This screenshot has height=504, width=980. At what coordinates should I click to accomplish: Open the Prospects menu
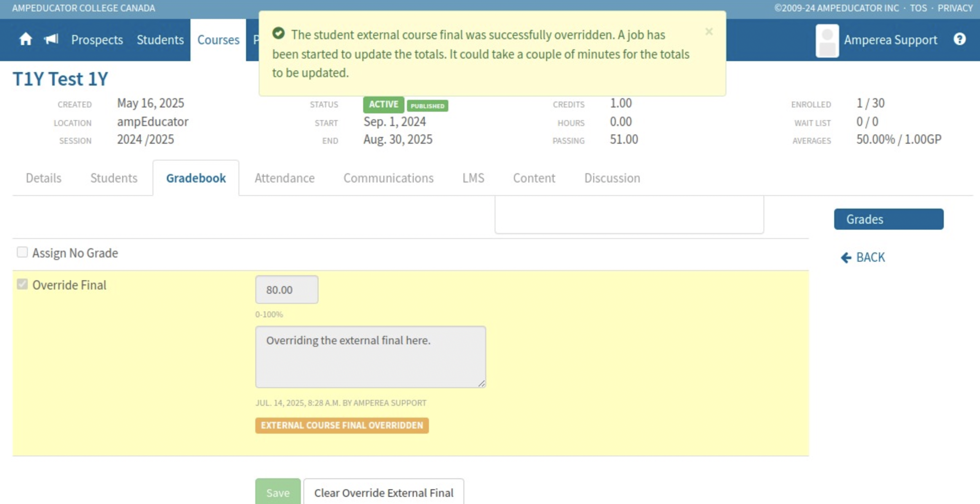tap(97, 40)
